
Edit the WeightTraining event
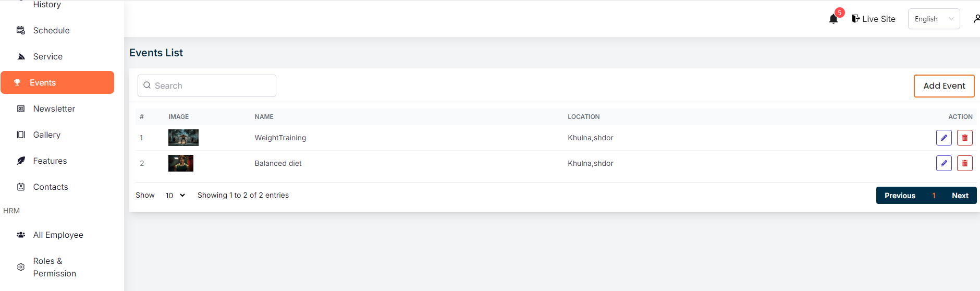(944, 138)
